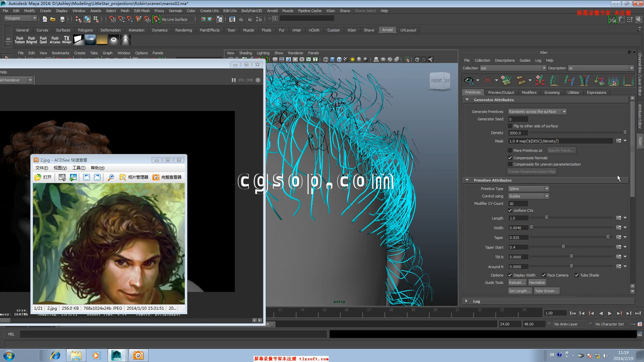644x362 pixels.
Task: Click the Taper slider handle
Action: 608,237
